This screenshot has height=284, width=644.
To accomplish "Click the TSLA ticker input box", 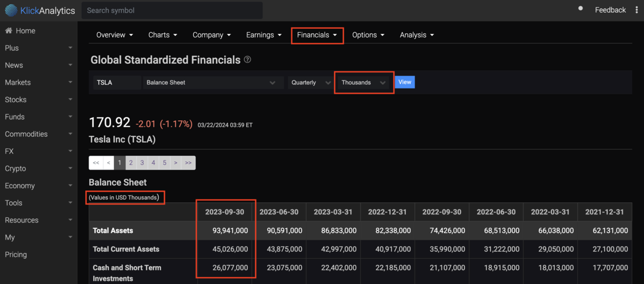I will click(x=117, y=82).
